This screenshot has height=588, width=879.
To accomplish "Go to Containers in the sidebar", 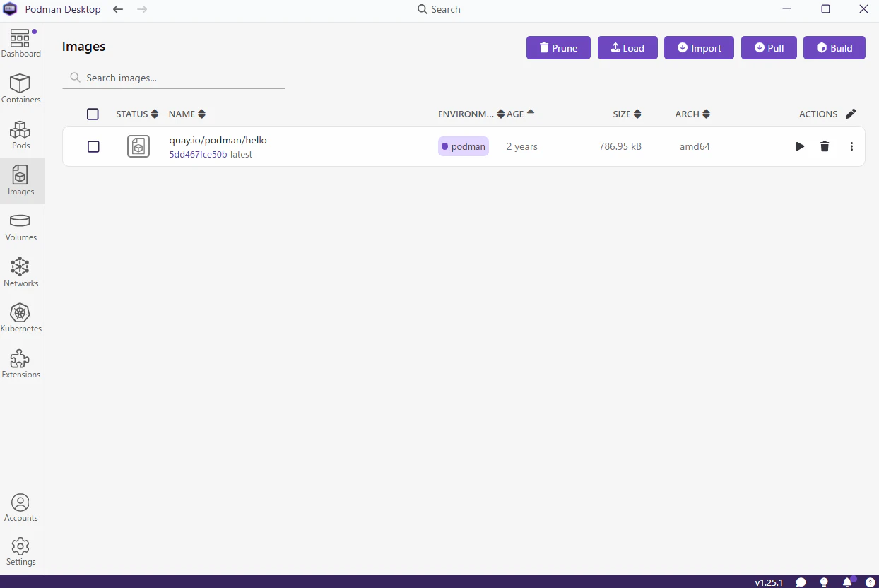I will point(21,89).
